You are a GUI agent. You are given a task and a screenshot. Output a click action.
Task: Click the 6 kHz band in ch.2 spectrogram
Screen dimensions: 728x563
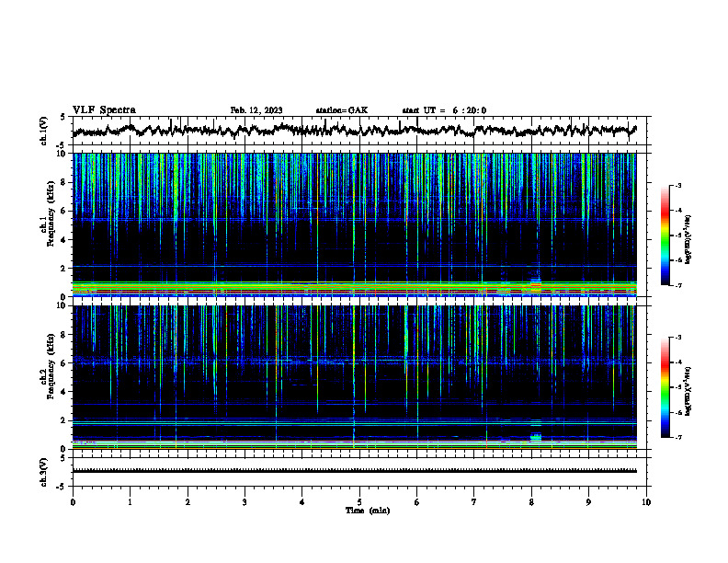tap(355, 361)
